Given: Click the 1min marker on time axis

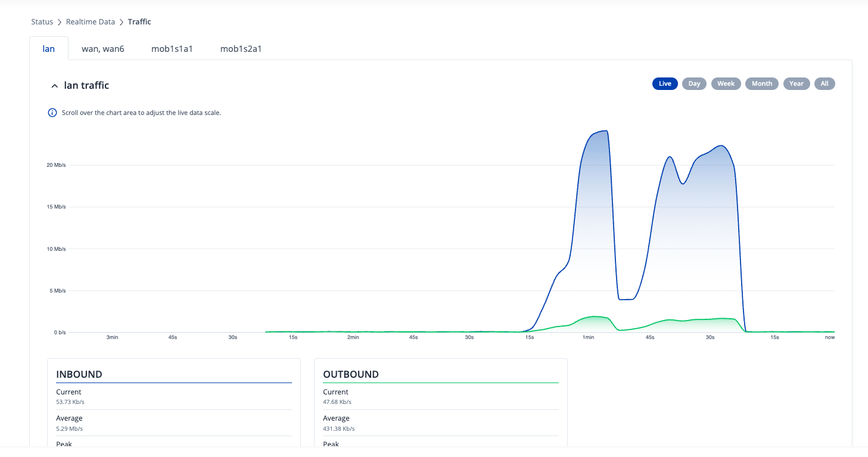Looking at the screenshot, I should click(x=588, y=337).
